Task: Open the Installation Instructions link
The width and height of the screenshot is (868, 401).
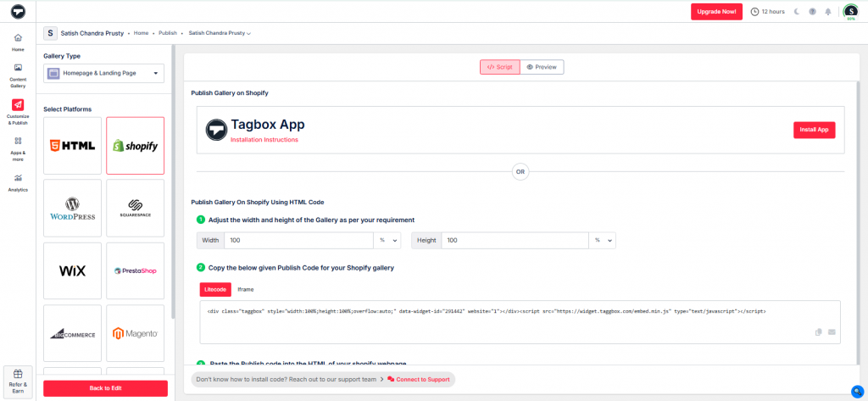Action: [x=264, y=140]
